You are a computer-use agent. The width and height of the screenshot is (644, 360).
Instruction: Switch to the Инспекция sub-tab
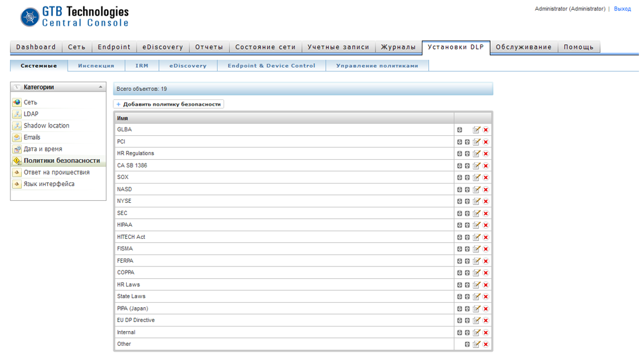(96, 66)
